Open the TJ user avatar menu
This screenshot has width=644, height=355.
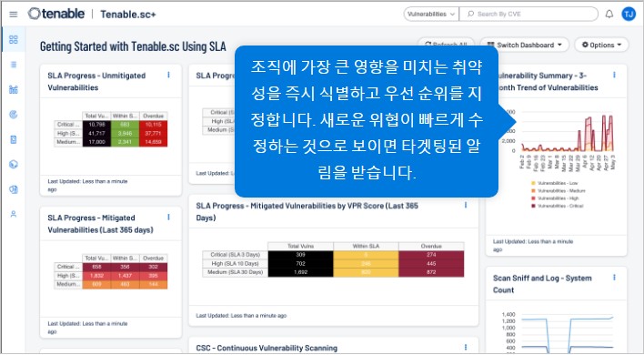[x=629, y=14]
